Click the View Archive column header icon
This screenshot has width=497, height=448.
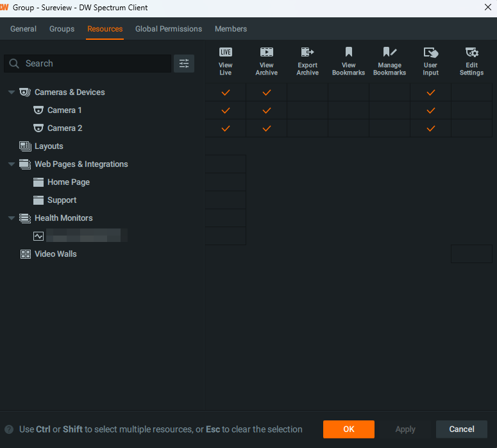point(267,52)
